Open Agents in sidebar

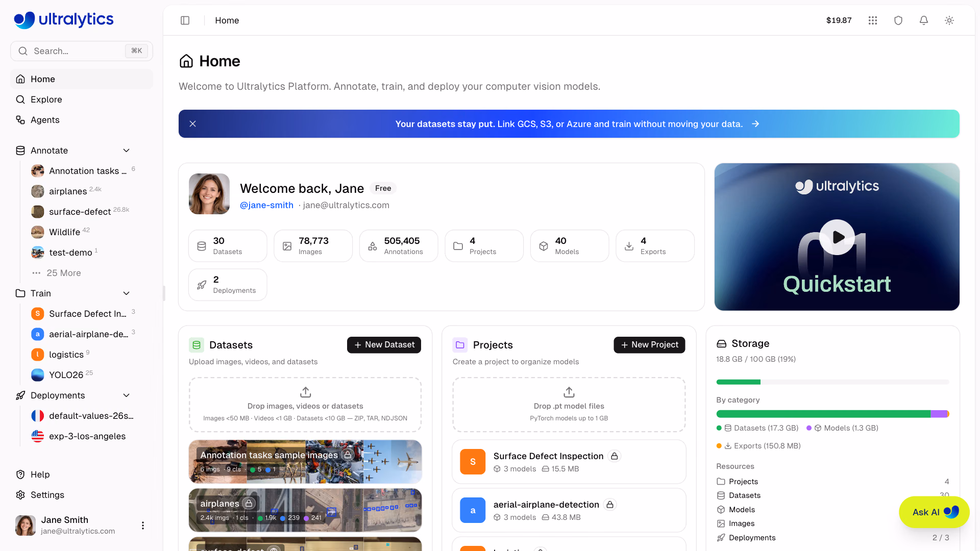pyautogui.click(x=82, y=120)
